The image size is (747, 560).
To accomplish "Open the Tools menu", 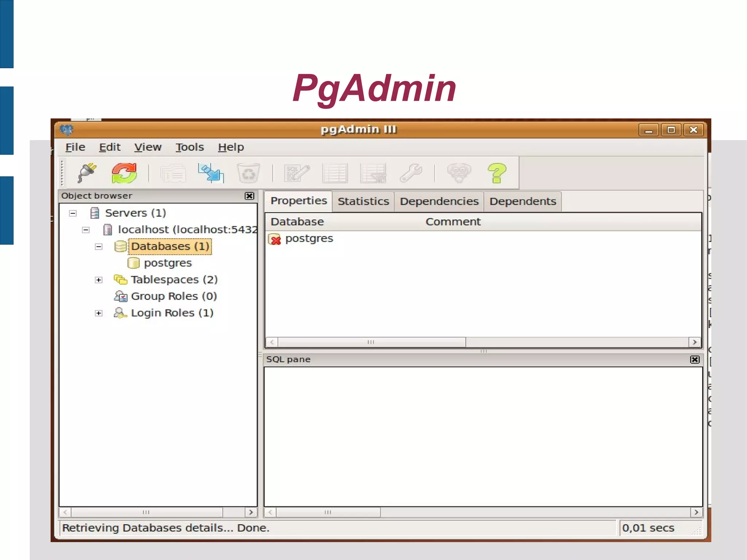I will (189, 147).
